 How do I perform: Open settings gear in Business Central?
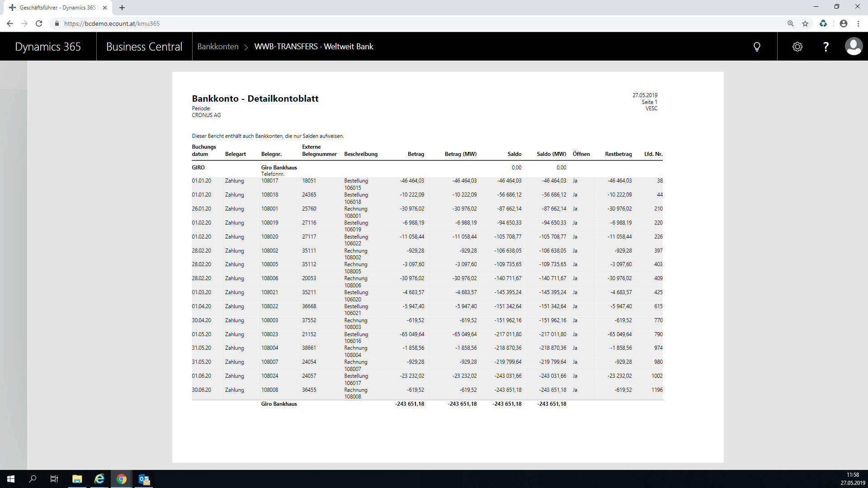click(797, 47)
